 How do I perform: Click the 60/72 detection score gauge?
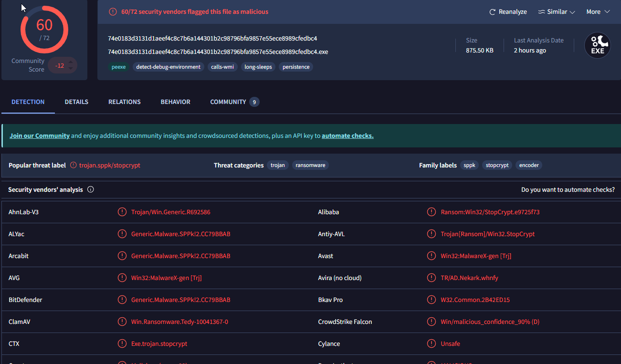click(x=44, y=29)
